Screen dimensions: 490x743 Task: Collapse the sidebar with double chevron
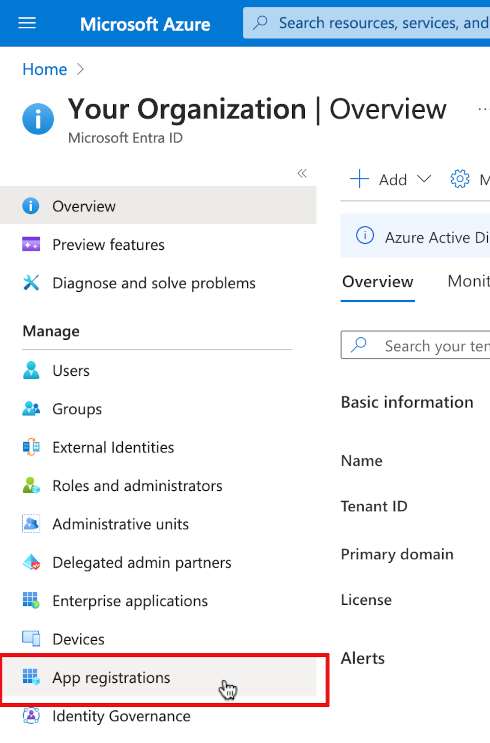(302, 173)
